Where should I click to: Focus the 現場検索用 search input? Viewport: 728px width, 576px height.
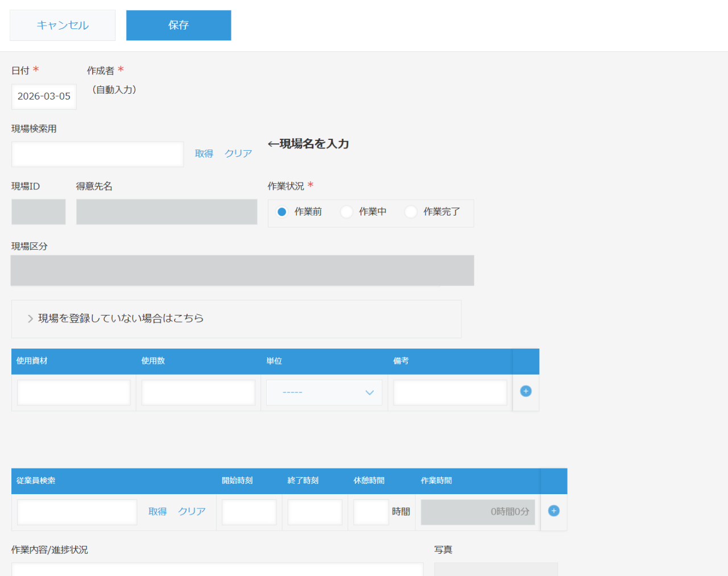click(97, 154)
